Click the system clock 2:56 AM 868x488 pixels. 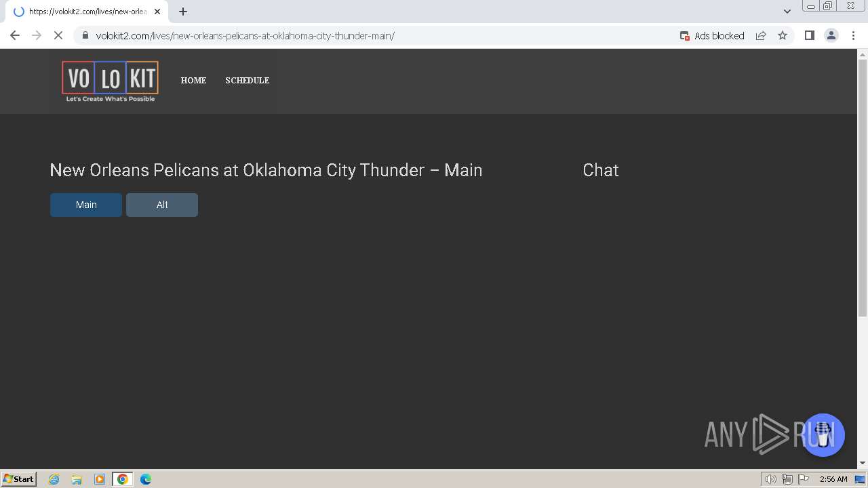pyautogui.click(x=833, y=479)
